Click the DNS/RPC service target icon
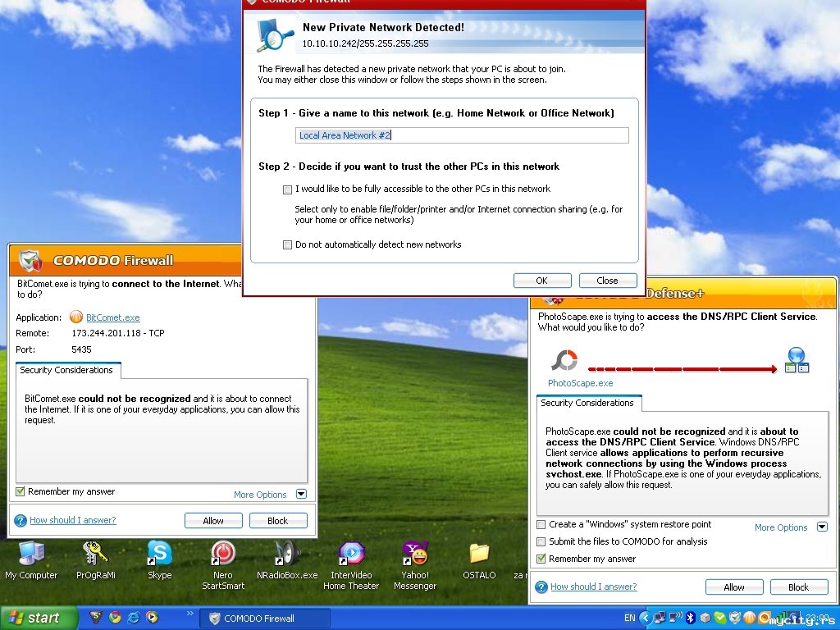The image size is (840, 630). [x=797, y=359]
